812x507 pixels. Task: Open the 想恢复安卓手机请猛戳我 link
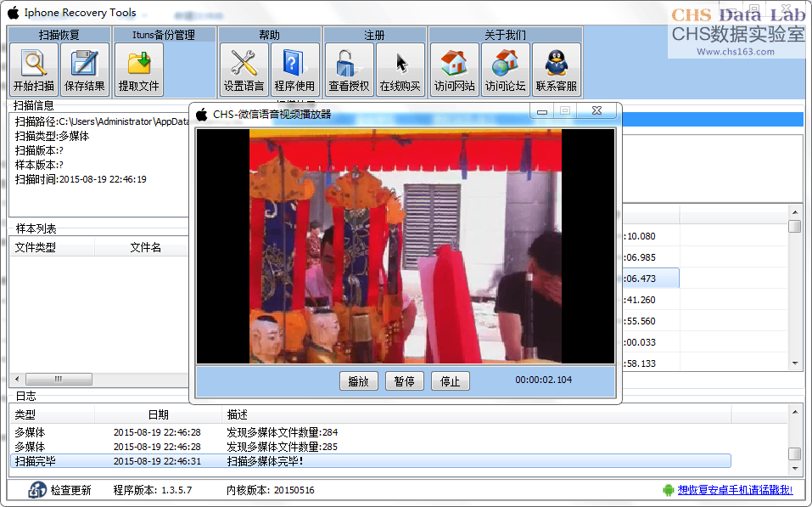735,490
